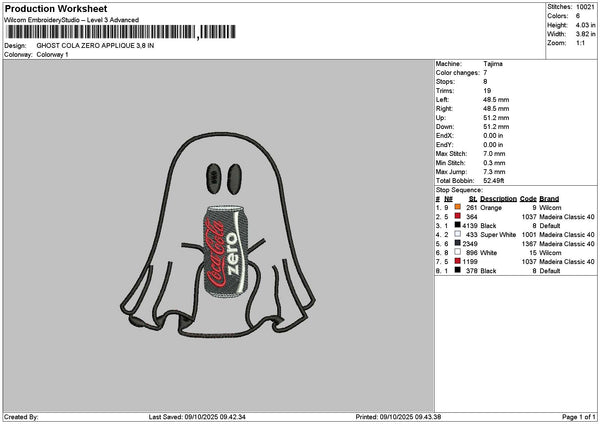The width and height of the screenshot is (600, 424).
Task: Click the Stops value 8
Action: pyautogui.click(x=485, y=82)
